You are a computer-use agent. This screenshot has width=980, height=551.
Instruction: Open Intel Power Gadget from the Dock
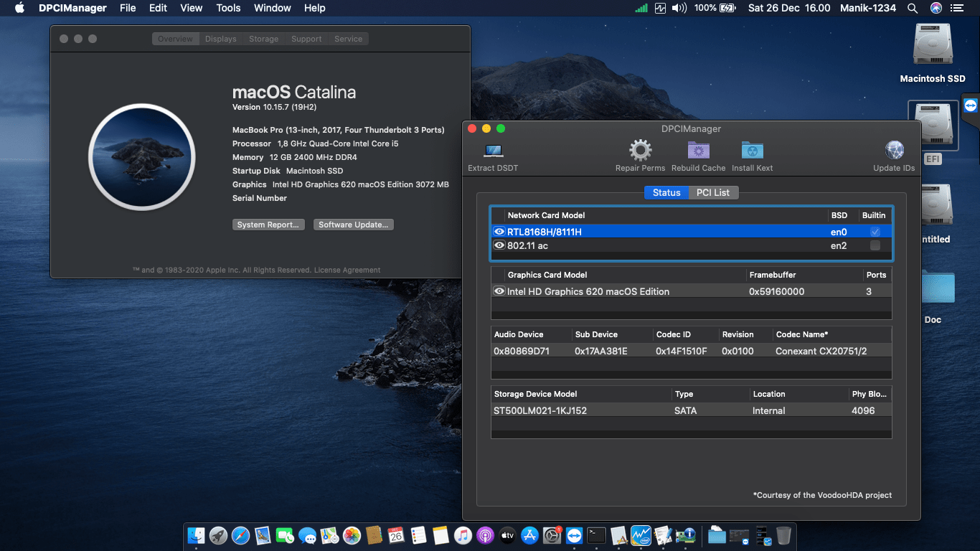click(641, 535)
